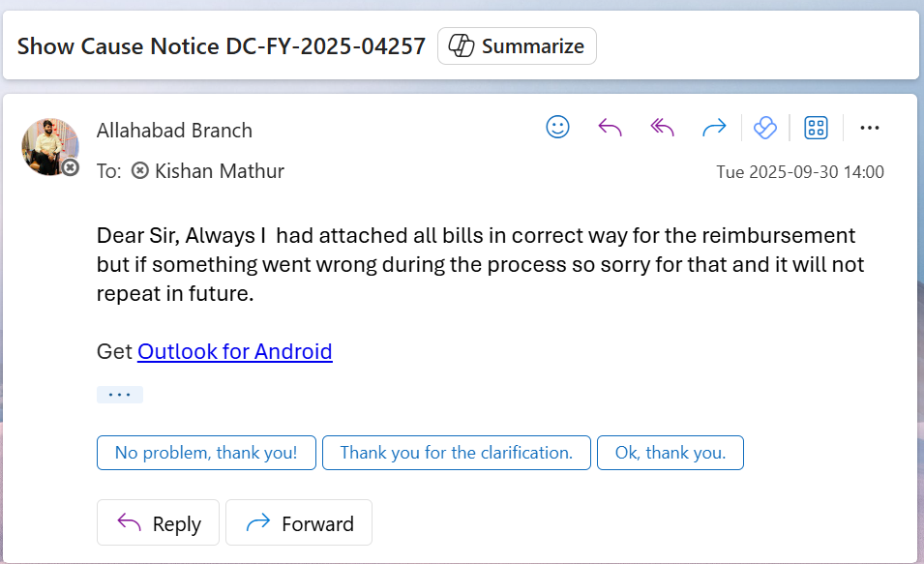Choose the Ok, thank you. quick reply
The image size is (924, 564).
tap(670, 453)
